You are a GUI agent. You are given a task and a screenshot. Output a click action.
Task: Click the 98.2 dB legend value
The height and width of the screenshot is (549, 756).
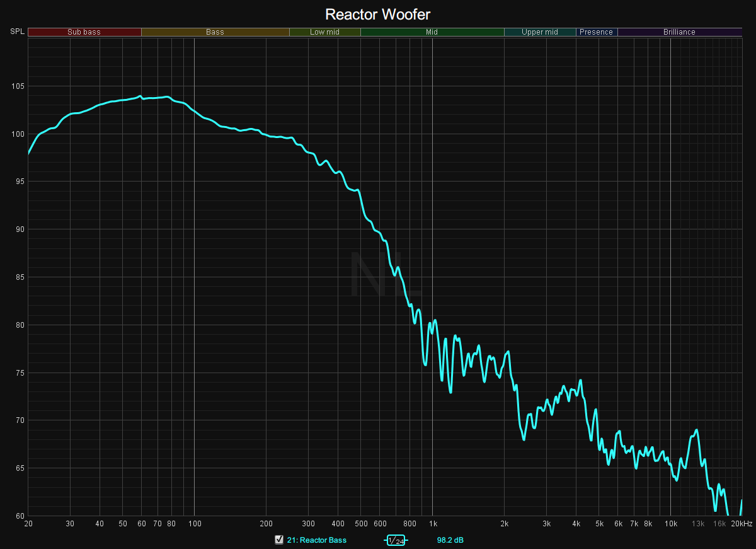coord(450,540)
